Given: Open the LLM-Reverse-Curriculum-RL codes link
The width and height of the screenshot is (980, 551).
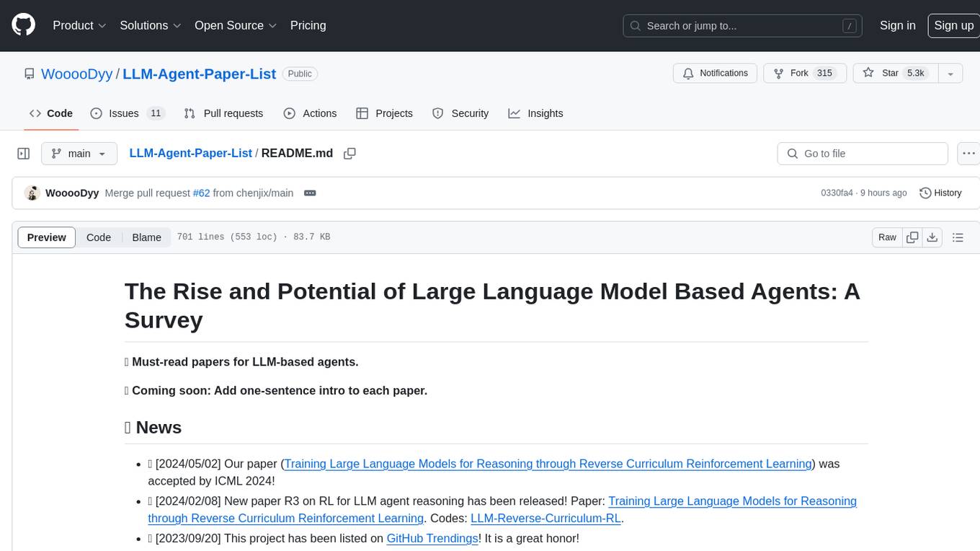Looking at the screenshot, I should tap(545, 519).
